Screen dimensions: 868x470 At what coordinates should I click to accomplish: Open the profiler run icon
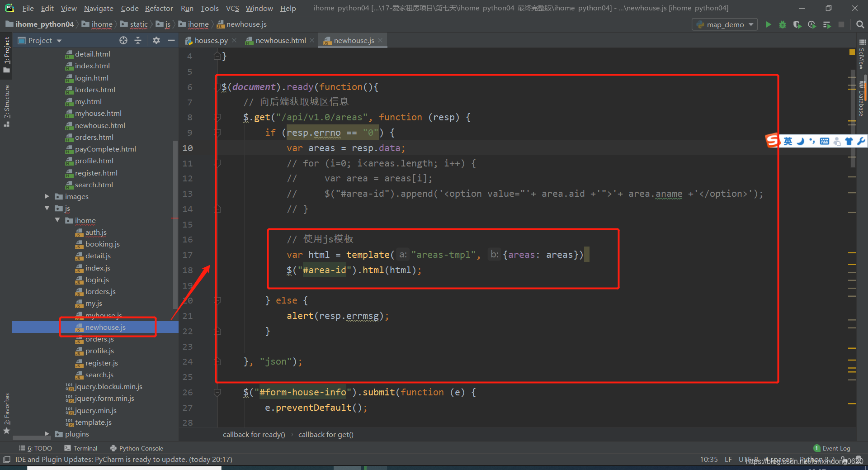pyautogui.click(x=812, y=24)
